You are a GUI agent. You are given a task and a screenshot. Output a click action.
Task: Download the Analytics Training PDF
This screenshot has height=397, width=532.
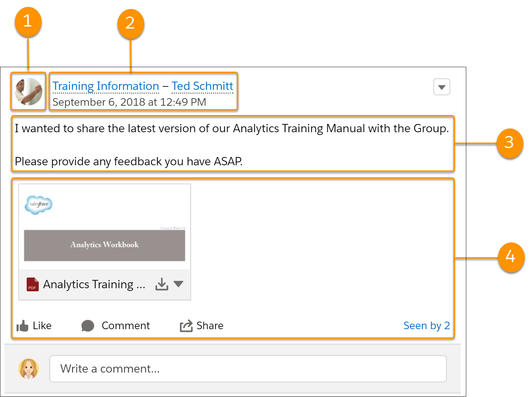point(161,284)
